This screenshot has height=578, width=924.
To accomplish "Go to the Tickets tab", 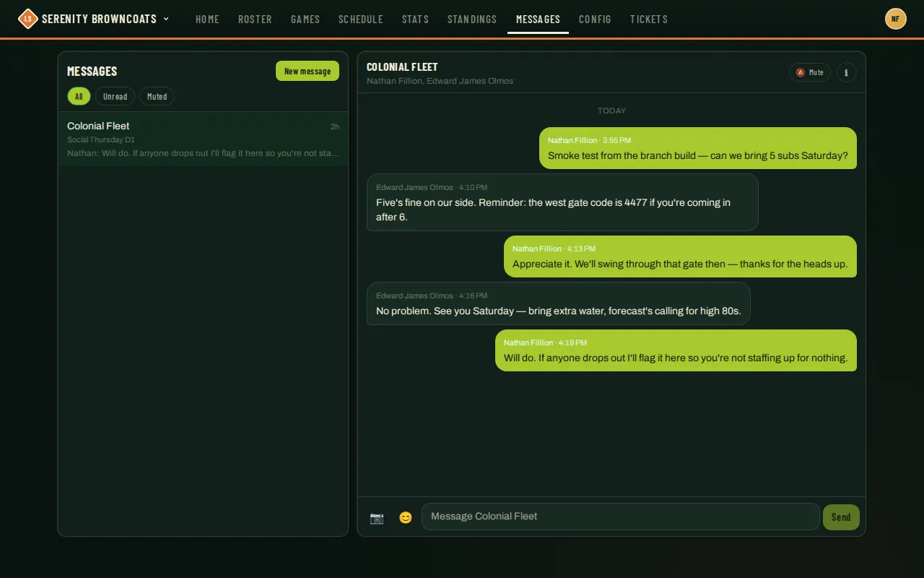I will tap(648, 19).
